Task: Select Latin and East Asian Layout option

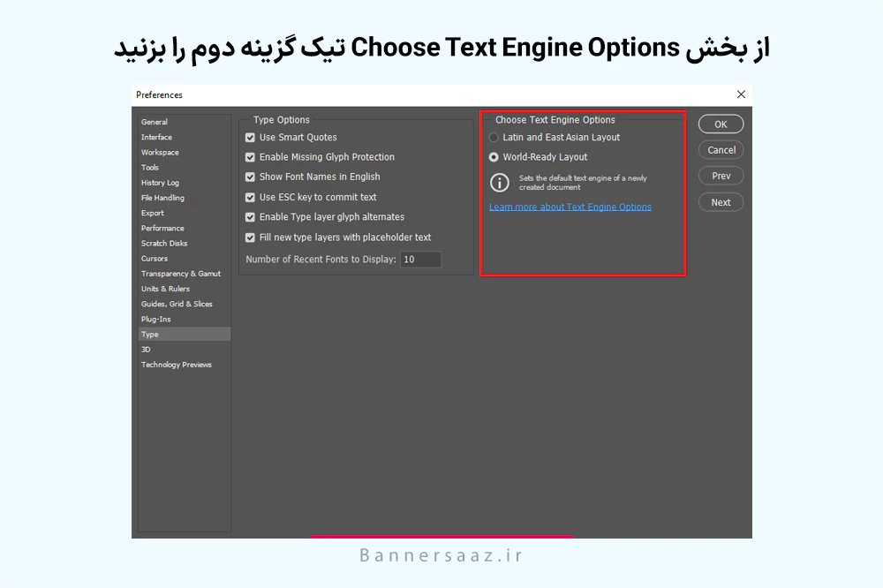Action: (x=494, y=138)
